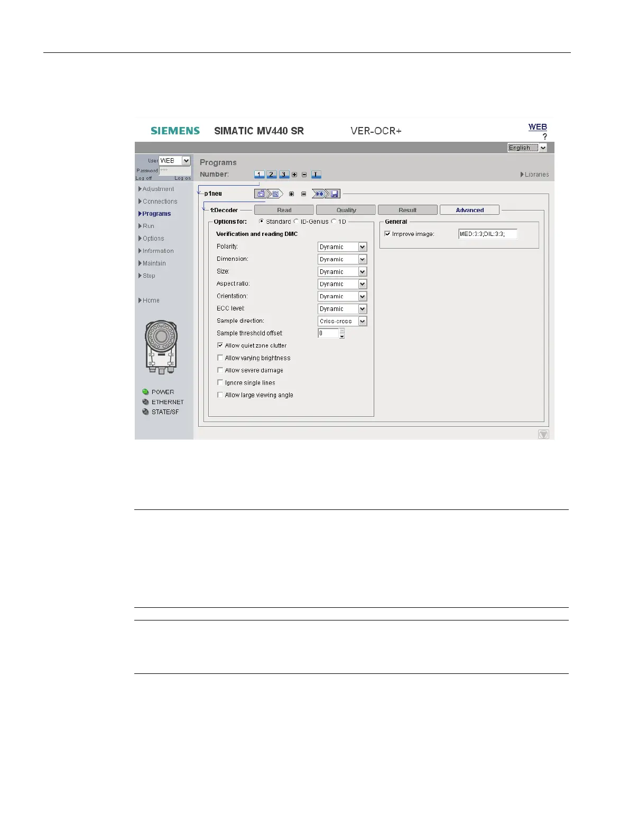This screenshot has width=629, height=840.
Task: Open the Polarity dropdown
Action: (343, 246)
